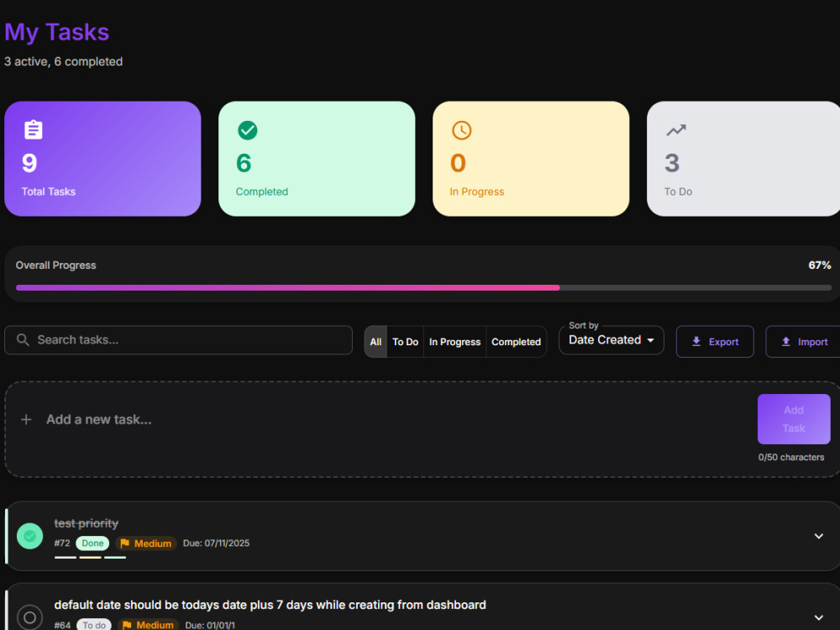Click the '3 active, 6 completed' subtitle
This screenshot has width=840, height=630.
tap(63, 61)
